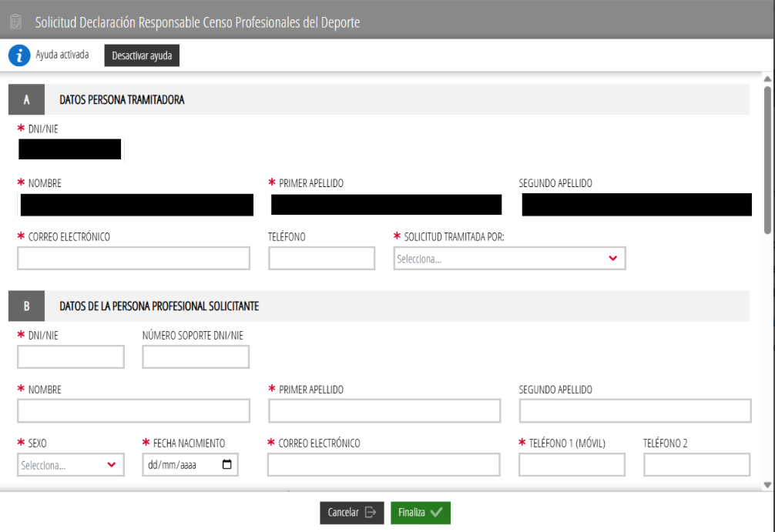Focus the Correo electrónico field in section A
This screenshot has width=775, height=532.
(133, 259)
